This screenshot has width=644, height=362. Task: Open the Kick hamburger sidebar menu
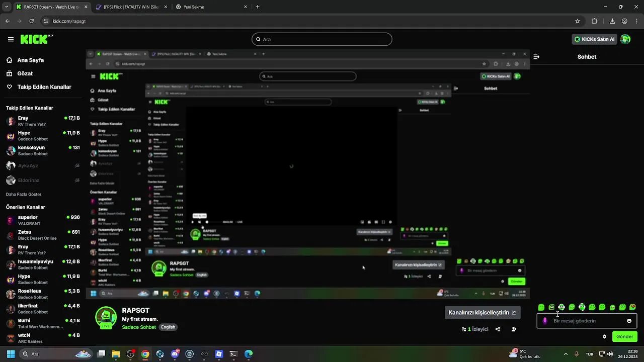point(11,39)
